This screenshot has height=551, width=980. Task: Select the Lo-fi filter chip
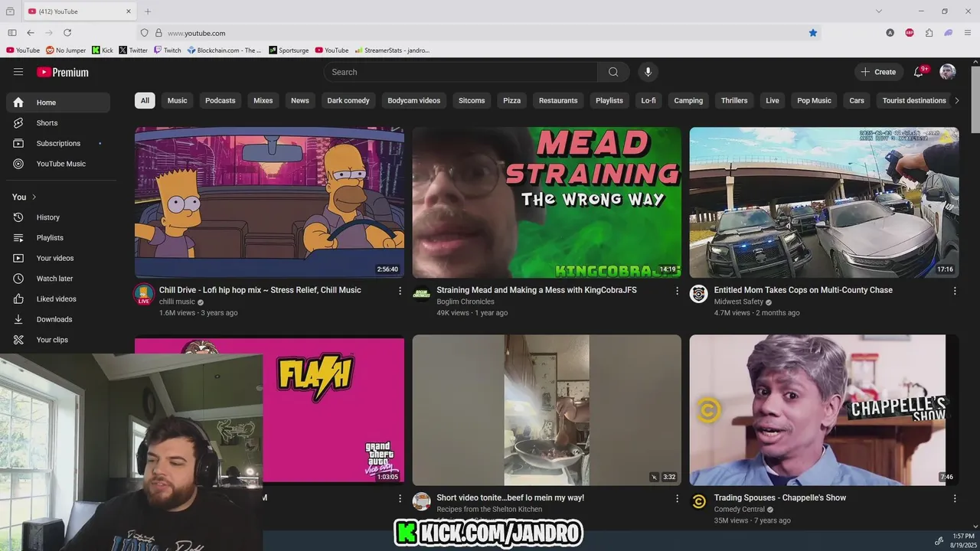648,100
